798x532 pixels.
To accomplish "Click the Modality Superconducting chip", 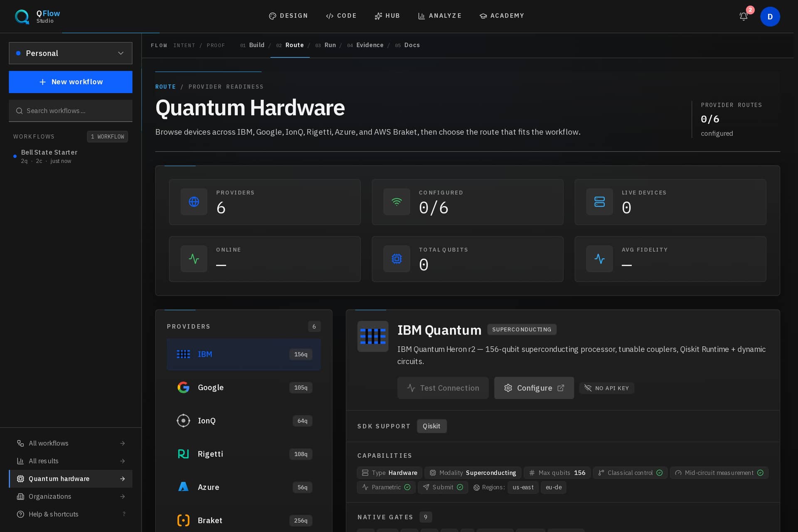I will pyautogui.click(x=473, y=473).
